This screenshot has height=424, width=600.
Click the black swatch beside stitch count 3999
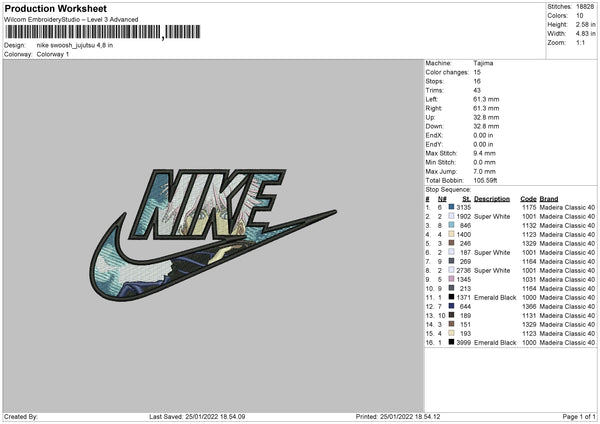[x=452, y=342]
